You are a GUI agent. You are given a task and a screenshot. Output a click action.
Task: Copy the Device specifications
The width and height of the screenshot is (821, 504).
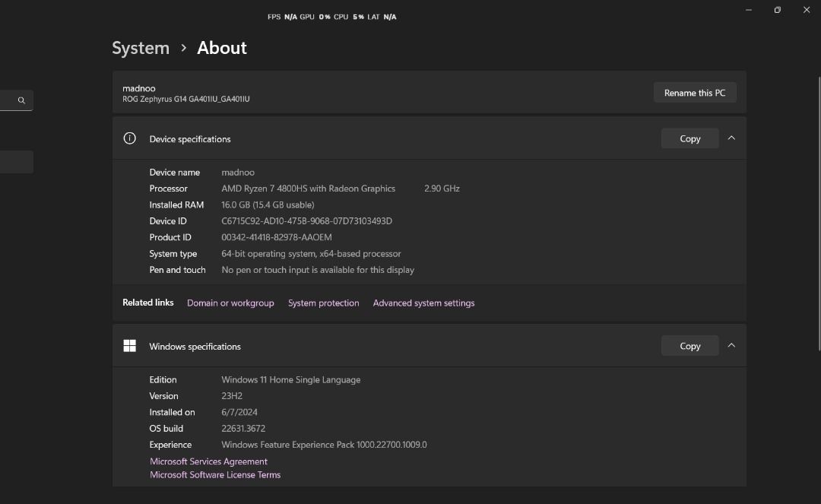(x=689, y=138)
